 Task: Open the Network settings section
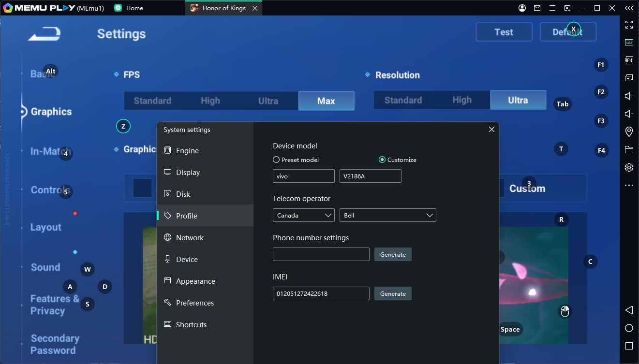[x=205, y=237]
